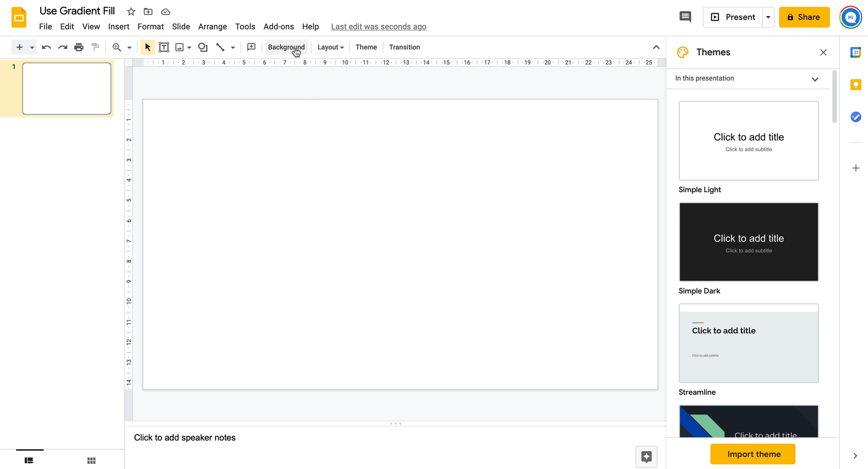Open the Last edit was seconds ago link

pos(378,26)
